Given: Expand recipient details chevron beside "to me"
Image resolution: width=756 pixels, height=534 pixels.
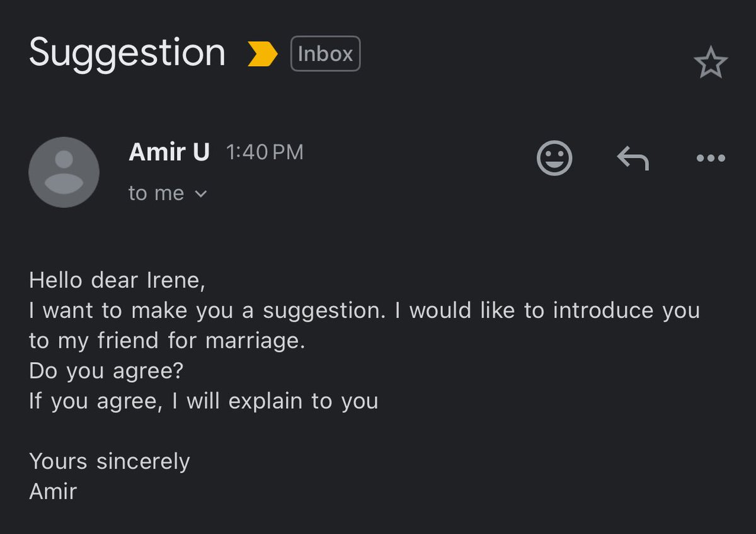Looking at the screenshot, I should (x=201, y=194).
